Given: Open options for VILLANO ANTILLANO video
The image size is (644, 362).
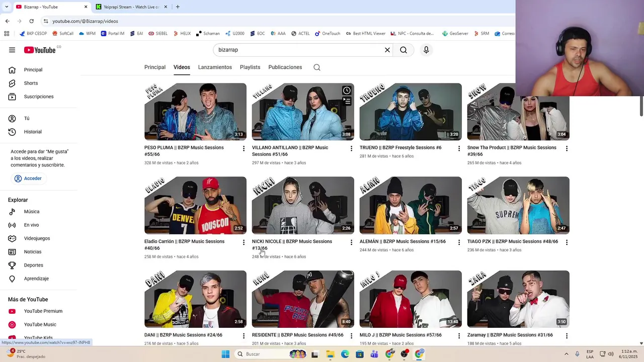Looking at the screenshot, I should 351,148.
